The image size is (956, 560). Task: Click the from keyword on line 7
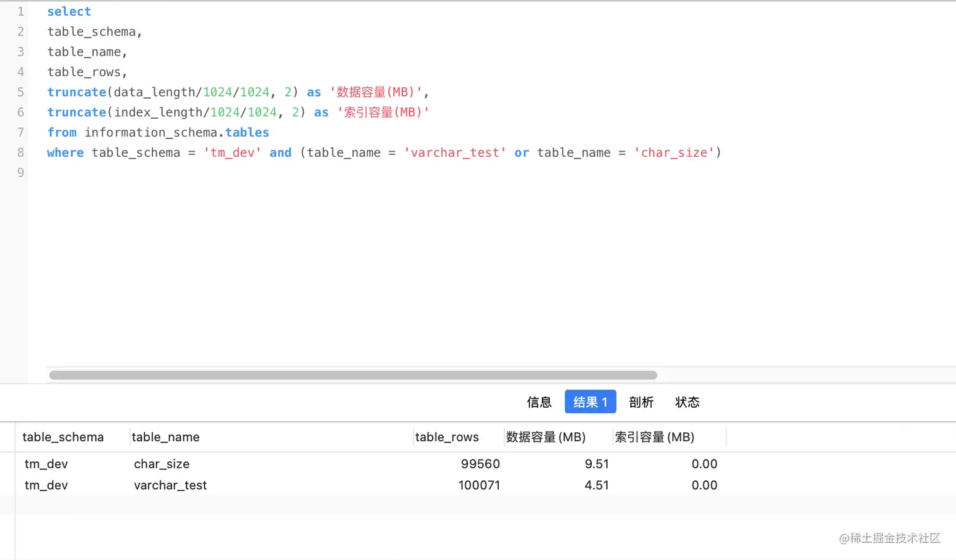click(x=62, y=133)
